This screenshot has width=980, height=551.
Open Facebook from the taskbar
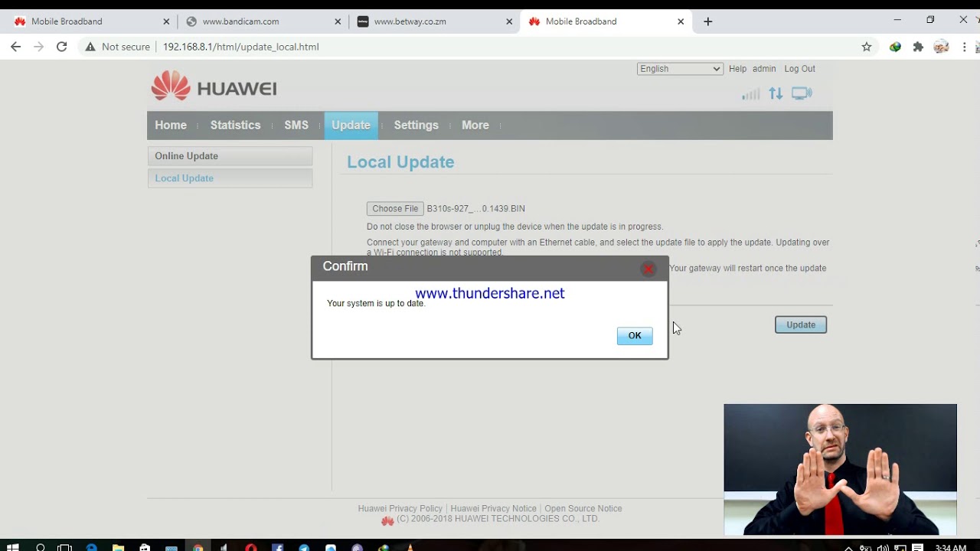(x=277, y=547)
